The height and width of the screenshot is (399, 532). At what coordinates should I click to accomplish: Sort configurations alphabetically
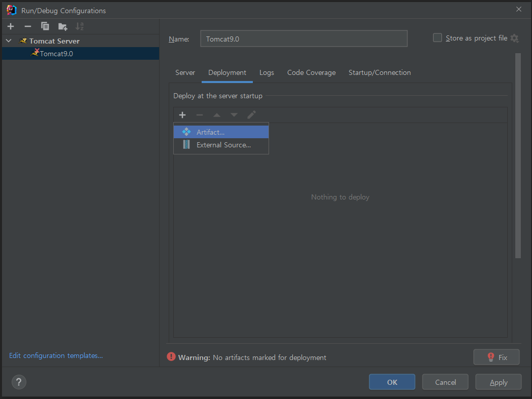(x=80, y=26)
